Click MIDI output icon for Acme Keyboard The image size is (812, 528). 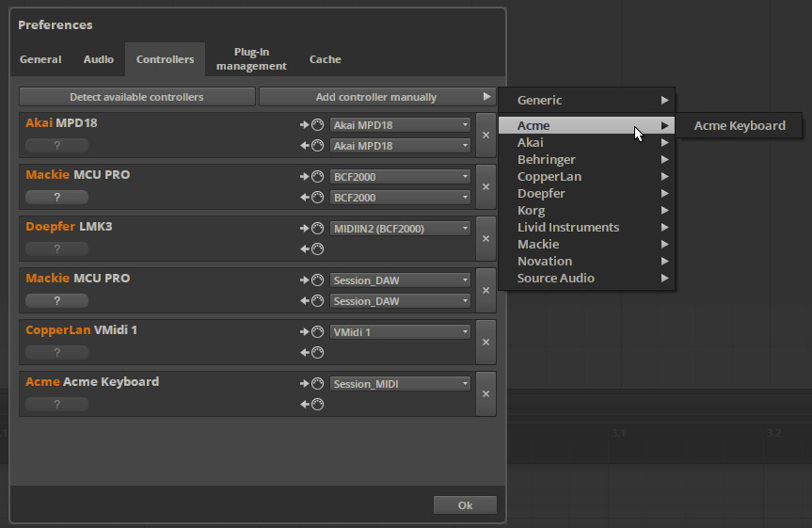pyautogui.click(x=311, y=405)
